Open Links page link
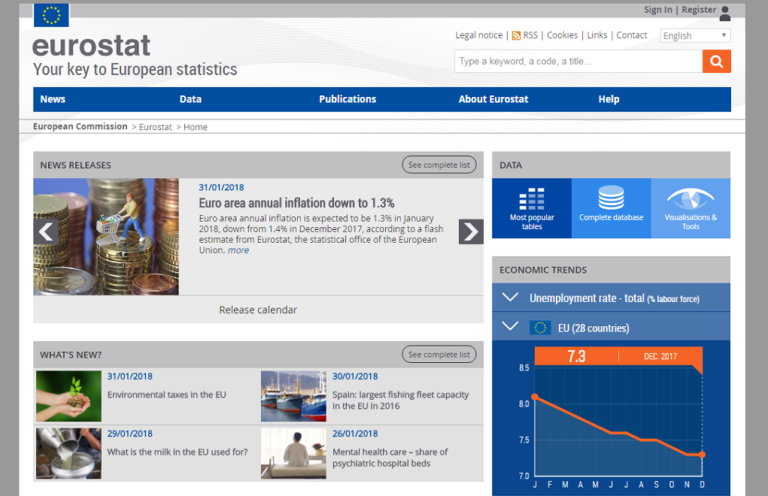The image size is (768, 496). (x=597, y=35)
